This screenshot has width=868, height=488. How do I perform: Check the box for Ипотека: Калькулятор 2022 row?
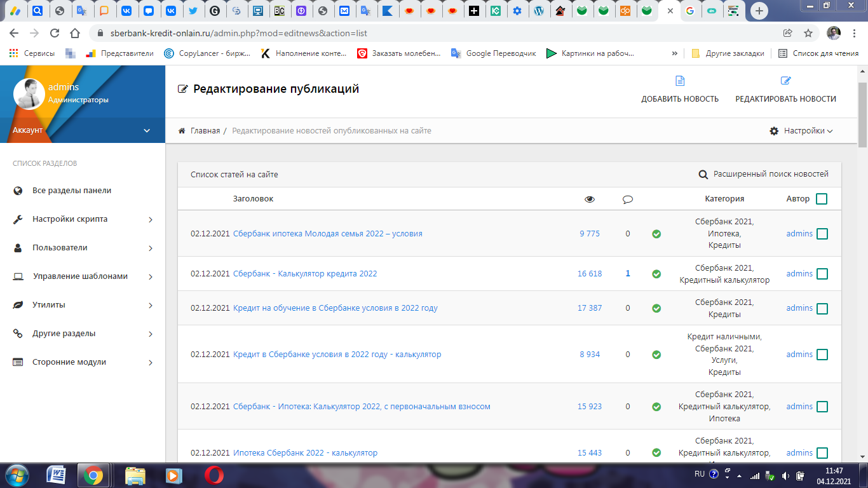click(x=822, y=407)
